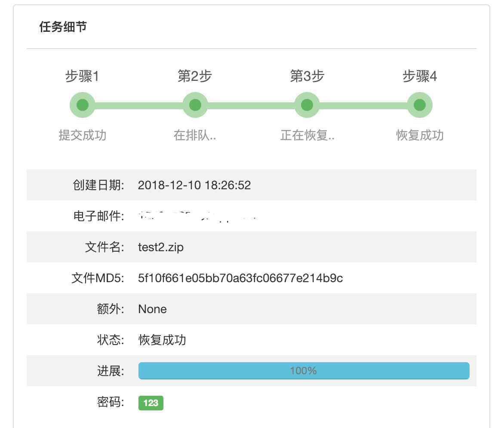Click the 第2步 step circle

[195, 105]
